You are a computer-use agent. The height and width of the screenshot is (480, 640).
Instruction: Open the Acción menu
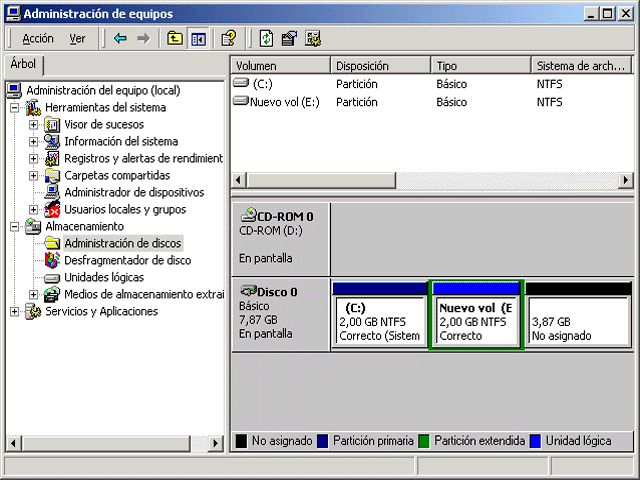click(x=38, y=39)
